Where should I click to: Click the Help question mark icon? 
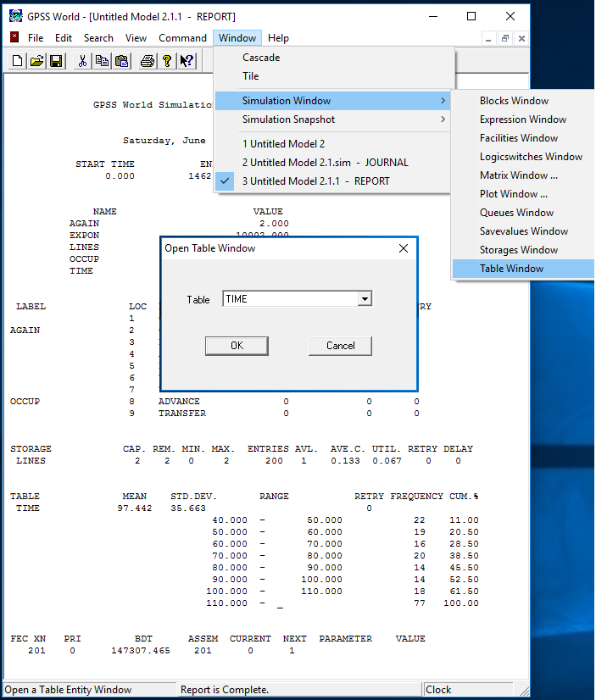167,61
